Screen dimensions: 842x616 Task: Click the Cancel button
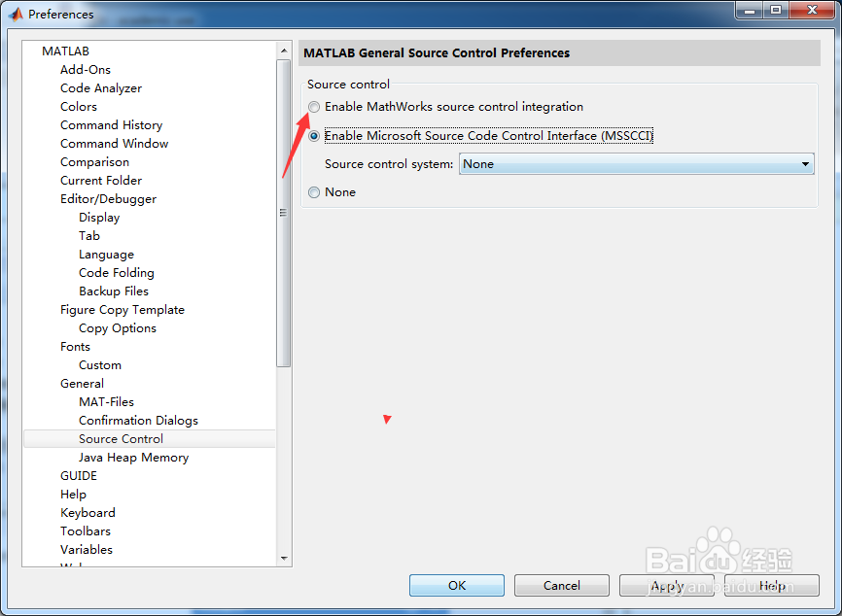[562, 586]
